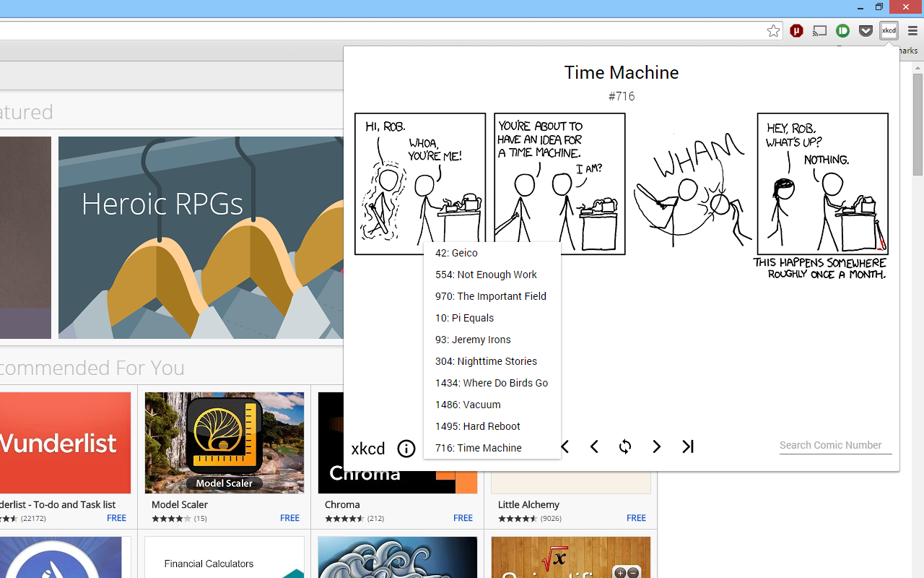
Task: Click FREE under Chroma
Action: pyautogui.click(x=463, y=518)
